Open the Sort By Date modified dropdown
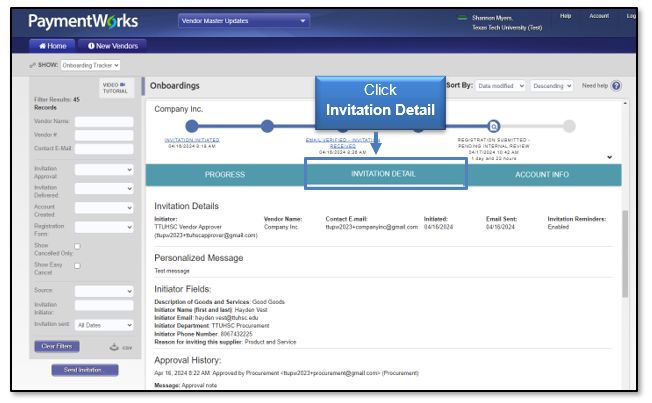This screenshot has width=652, height=403. click(x=500, y=86)
